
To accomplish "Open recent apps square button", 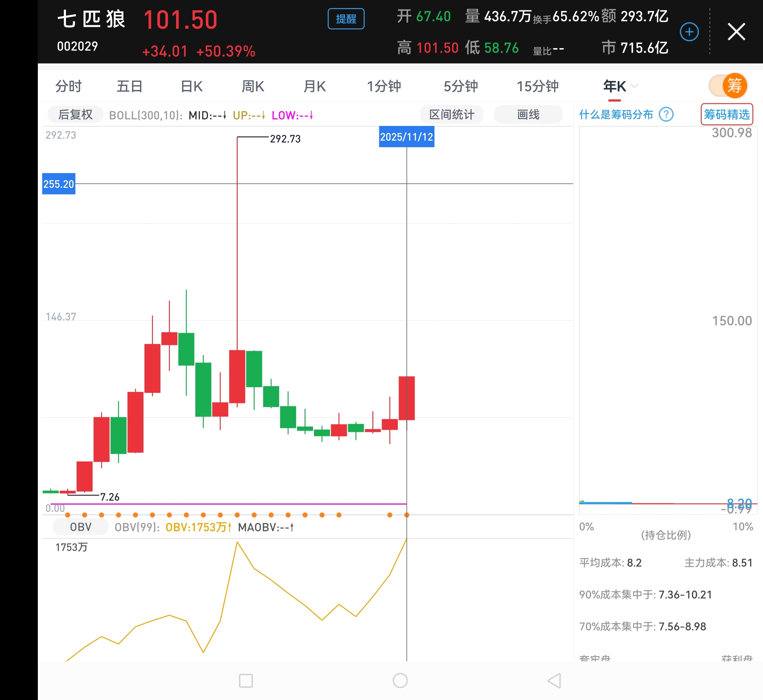I will pos(246,681).
